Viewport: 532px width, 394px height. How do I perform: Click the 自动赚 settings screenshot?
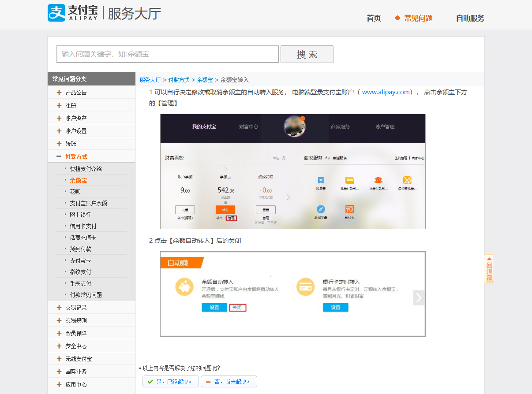point(293,294)
